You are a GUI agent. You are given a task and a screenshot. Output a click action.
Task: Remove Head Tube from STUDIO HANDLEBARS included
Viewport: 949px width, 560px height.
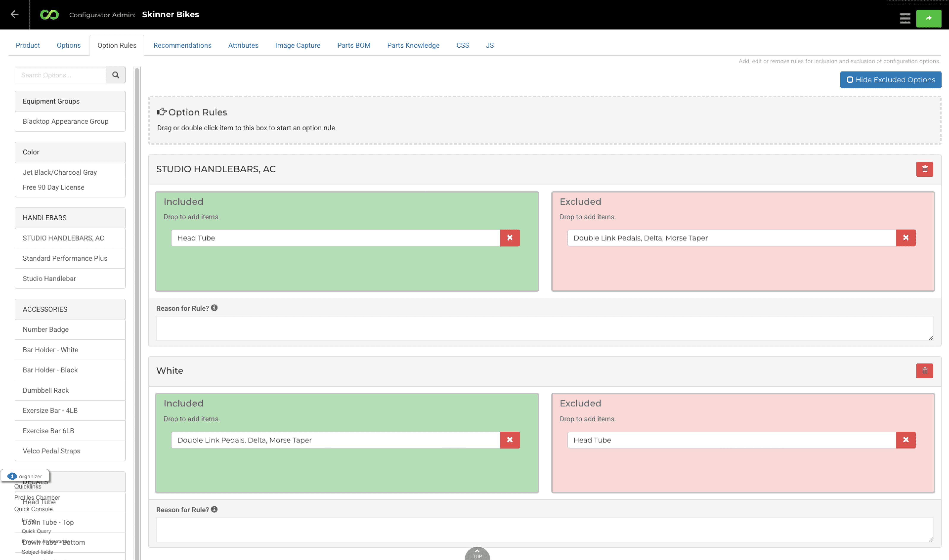coord(510,238)
